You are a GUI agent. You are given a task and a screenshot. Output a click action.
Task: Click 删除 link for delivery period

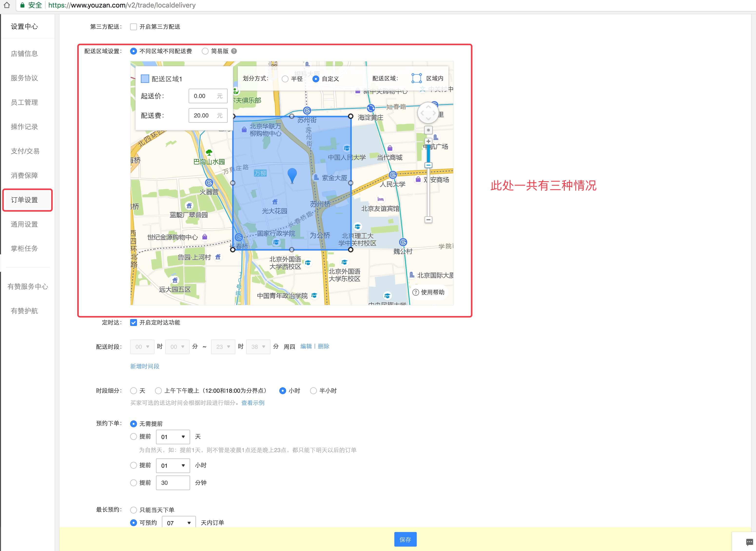(323, 346)
